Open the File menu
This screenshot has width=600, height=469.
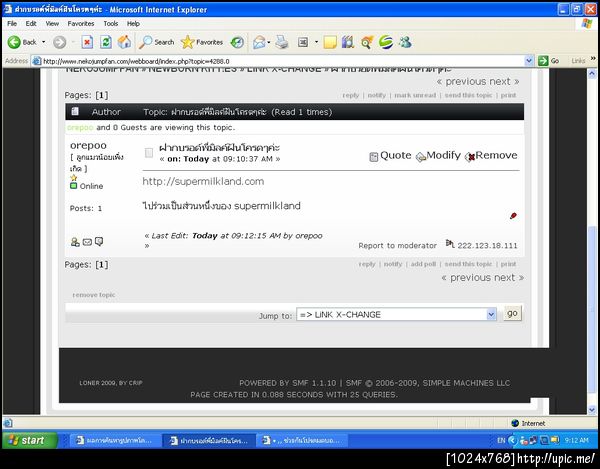(12, 23)
